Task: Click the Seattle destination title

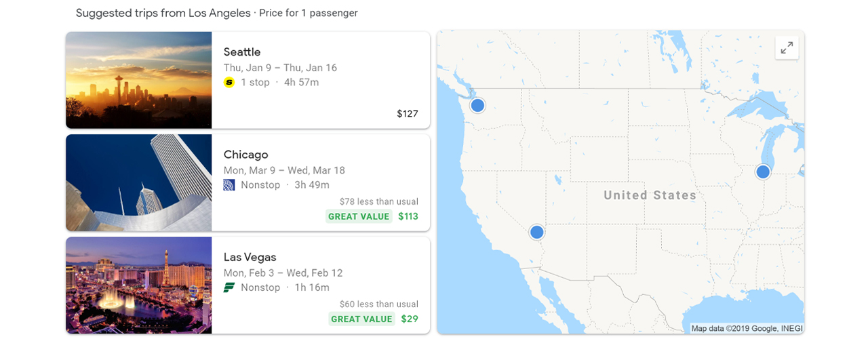Action: pyautogui.click(x=242, y=52)
